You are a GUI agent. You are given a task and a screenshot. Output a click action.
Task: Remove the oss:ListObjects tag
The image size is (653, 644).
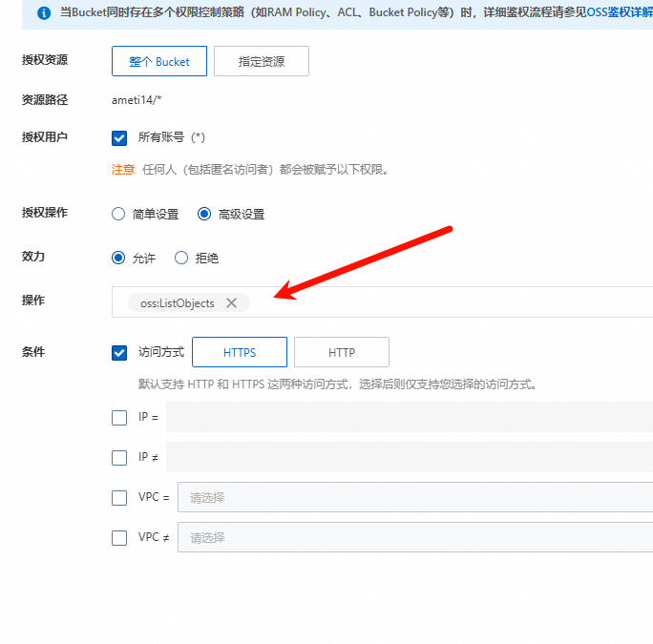point(231,303)
